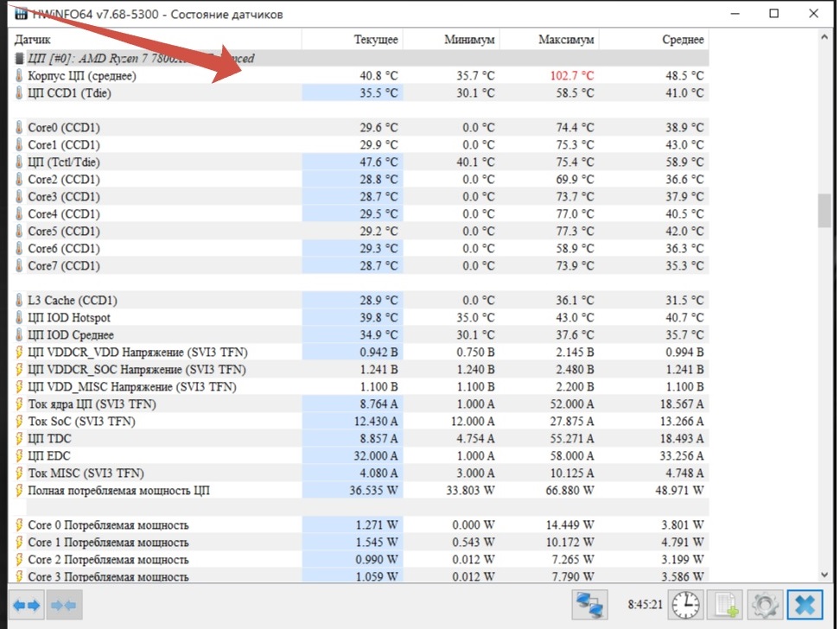Click lightning icon next to Ток SoC

[19, 421]
